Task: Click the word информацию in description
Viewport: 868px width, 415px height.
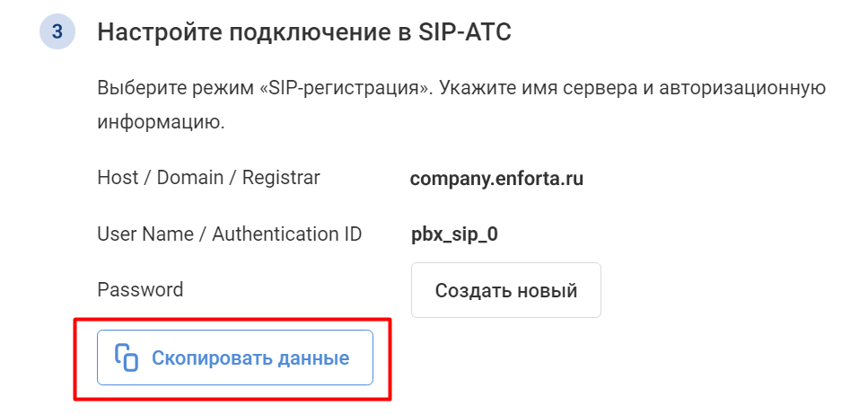Action: [x=161, y=122]
